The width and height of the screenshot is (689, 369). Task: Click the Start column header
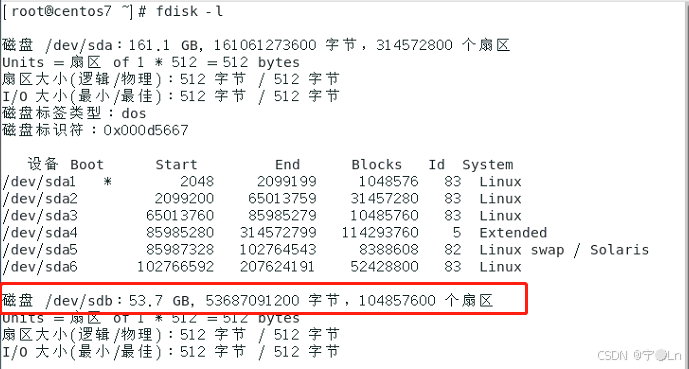pyautogui.click(x=177, y=165)
